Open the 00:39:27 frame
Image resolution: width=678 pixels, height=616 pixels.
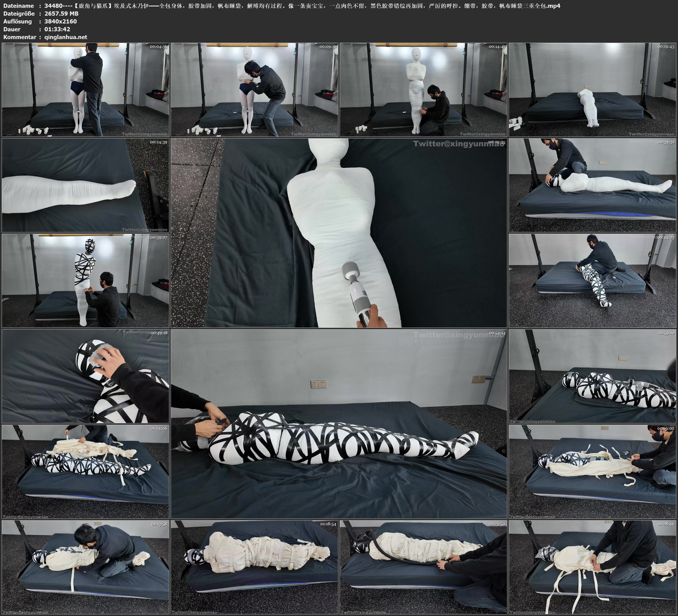pos(85,280)
